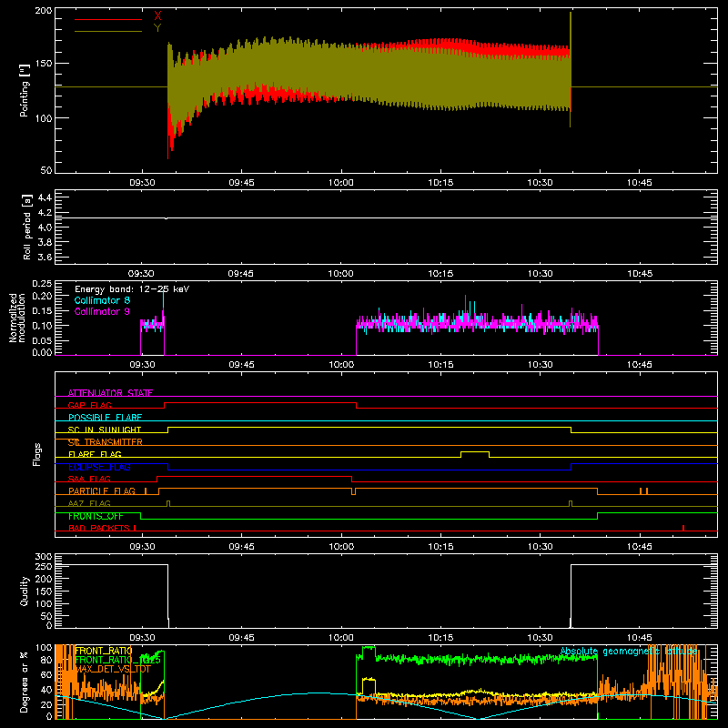The height and width of the screenshot is (728, 728).
Task: Click the "Quality" vertical axis label
Action: coord(25,591)
